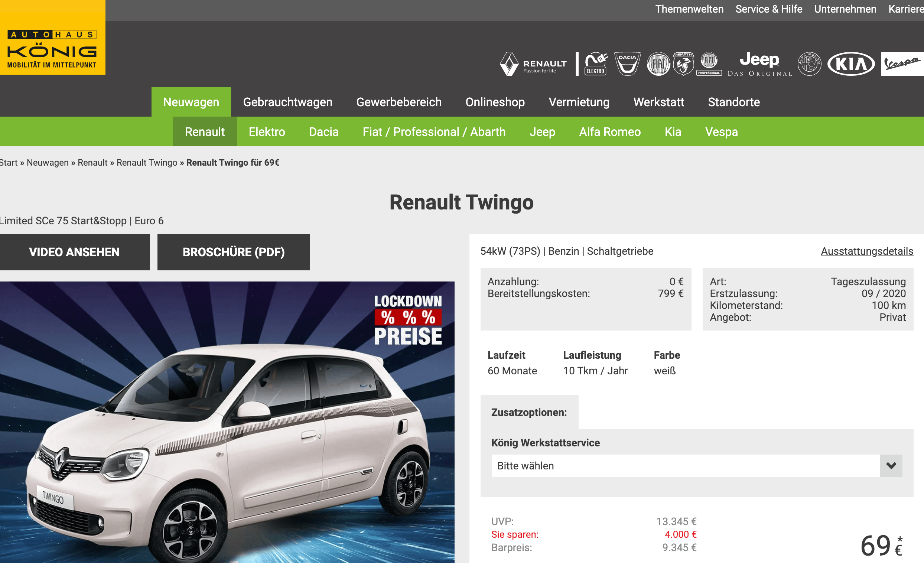Click the Twingo car image

coord(227,422)
